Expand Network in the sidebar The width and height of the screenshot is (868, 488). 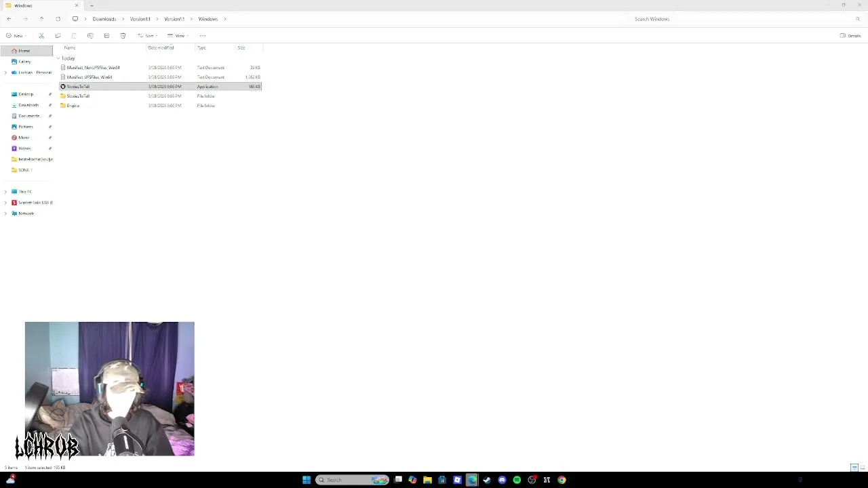[x=6, y=213]
